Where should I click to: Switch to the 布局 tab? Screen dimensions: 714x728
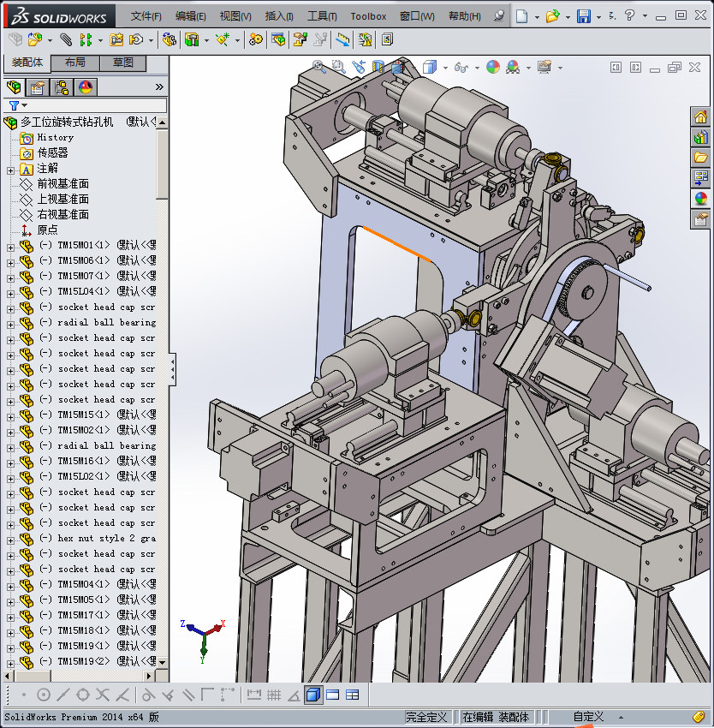(74, 63)
